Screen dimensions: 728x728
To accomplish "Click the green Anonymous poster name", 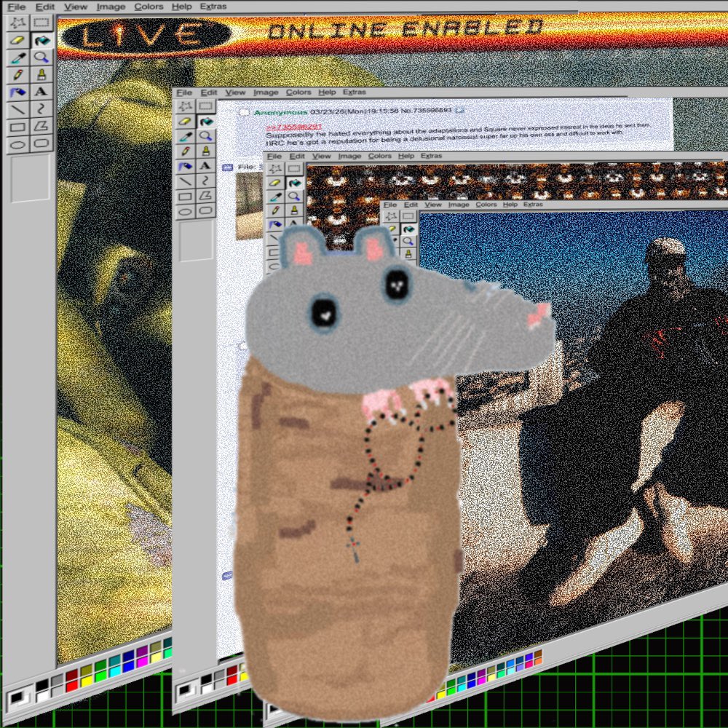I will point(280,112).
